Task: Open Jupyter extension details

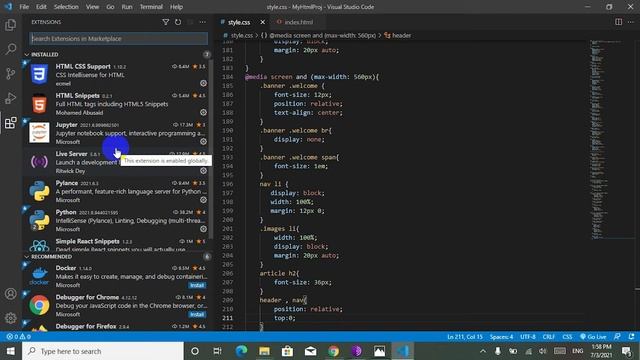Action: point(117,133)
